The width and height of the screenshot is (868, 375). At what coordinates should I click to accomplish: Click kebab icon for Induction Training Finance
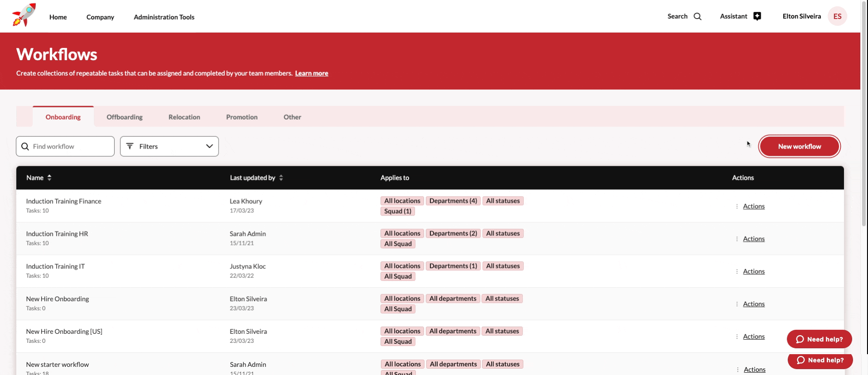[737, 207]
